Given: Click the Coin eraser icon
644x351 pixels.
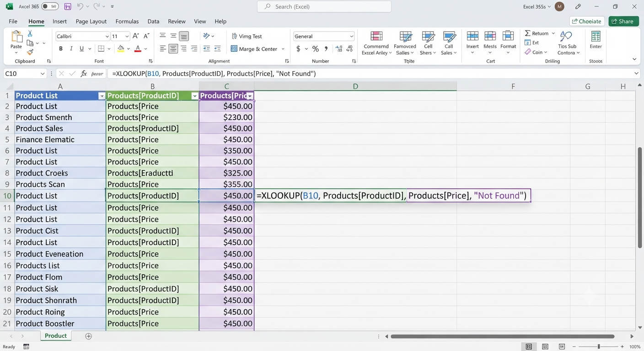Looking at the screenshot, I should click(528, 52).
